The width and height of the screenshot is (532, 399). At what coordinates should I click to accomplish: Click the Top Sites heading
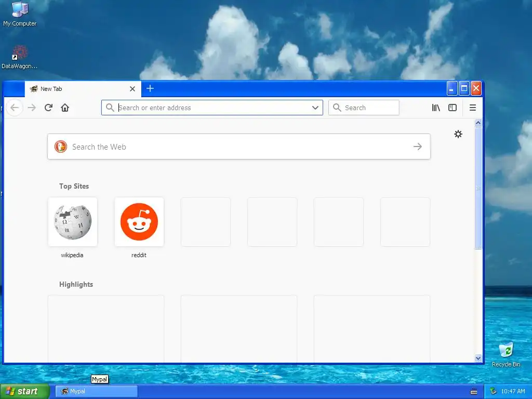coord(74,187)
